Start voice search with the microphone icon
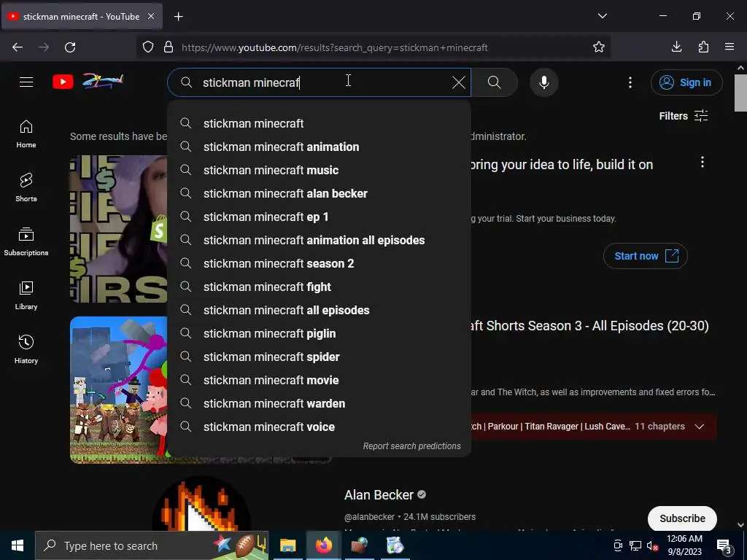This screenshot has height=560, width=747. click(x=543, y=82)
